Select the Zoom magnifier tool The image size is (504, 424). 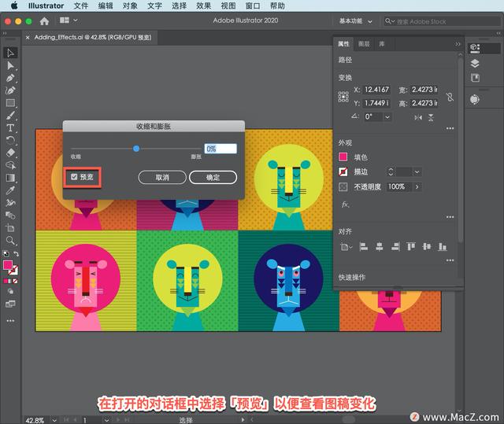tap(11, 241)
